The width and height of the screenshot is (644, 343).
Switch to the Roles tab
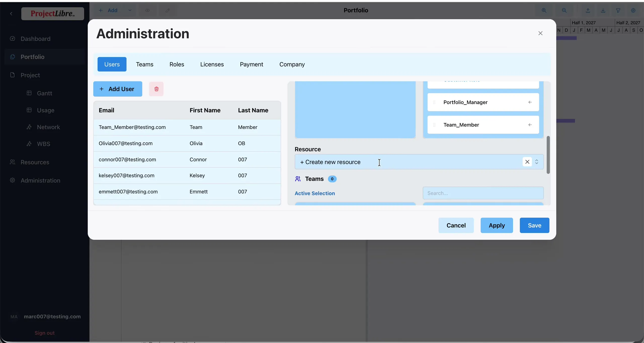click(177, 64)
